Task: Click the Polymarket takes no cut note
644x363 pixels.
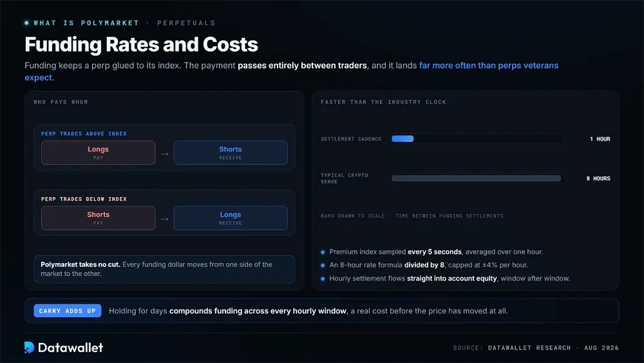Action: click(x=164, y=269)
